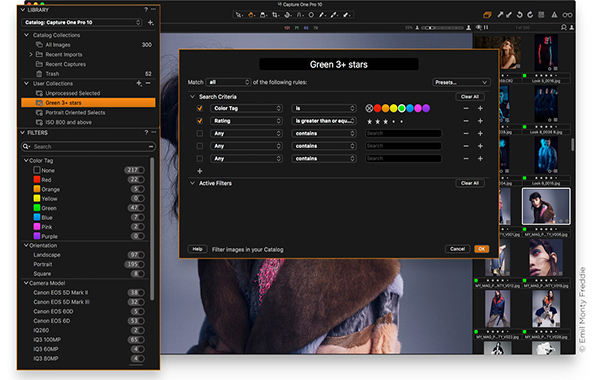This screenshot has width=600, height=380.
Task: Remove User Collection with the minus icon
Action: coord(148,83)
